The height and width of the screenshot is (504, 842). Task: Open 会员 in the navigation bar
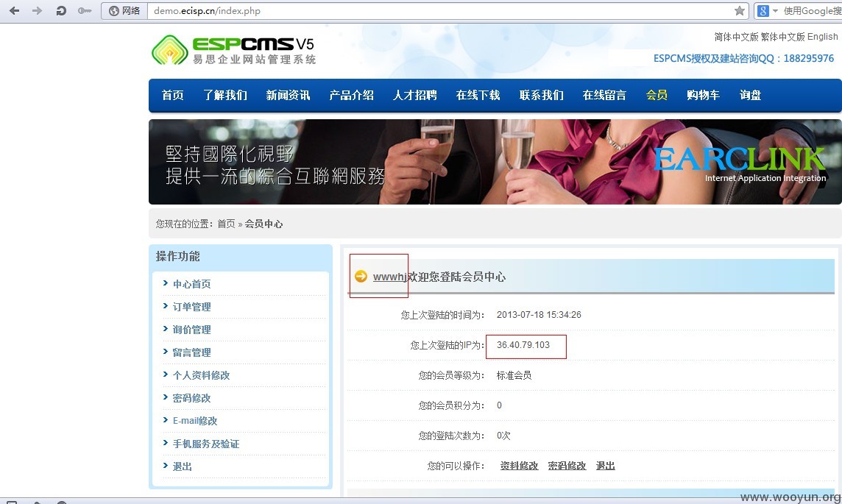point(657,95)
